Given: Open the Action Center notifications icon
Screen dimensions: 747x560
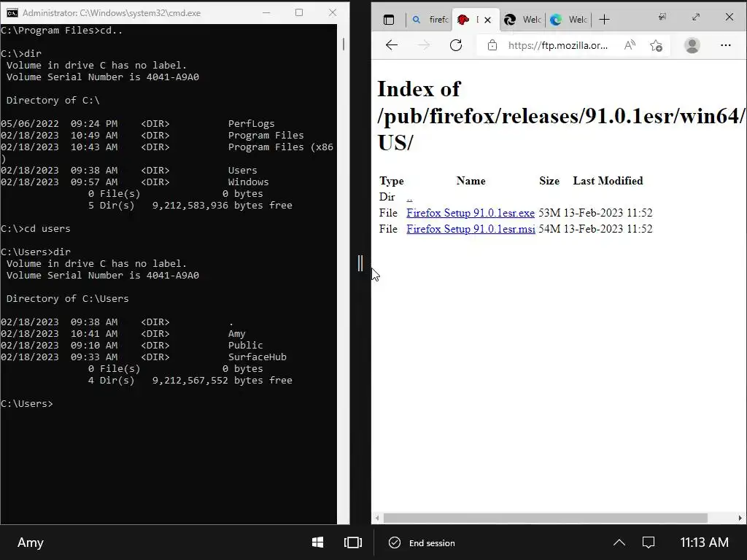Looking at the screenshot, I should coord(649,542).
